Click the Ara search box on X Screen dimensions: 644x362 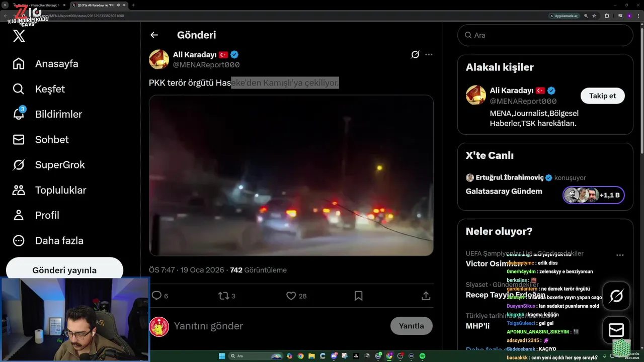coord(545,35)
